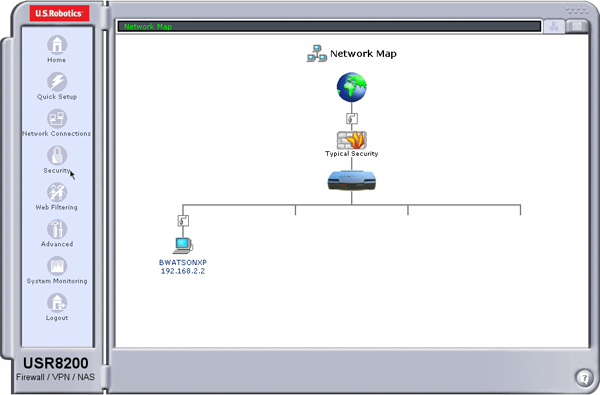Switch to the list view tab
Screen dimensions: 600x395
[x=577, y=26]
